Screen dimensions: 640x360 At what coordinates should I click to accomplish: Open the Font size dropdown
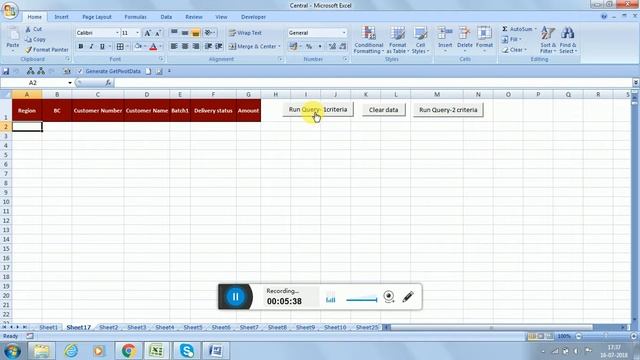point(137,33)
